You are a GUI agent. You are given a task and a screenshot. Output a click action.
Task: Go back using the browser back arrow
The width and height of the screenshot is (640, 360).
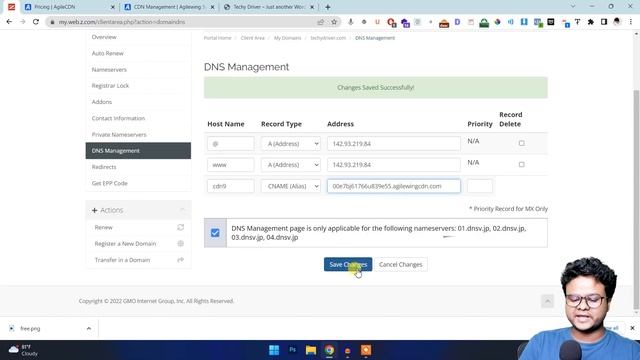(x=9, y=22)
